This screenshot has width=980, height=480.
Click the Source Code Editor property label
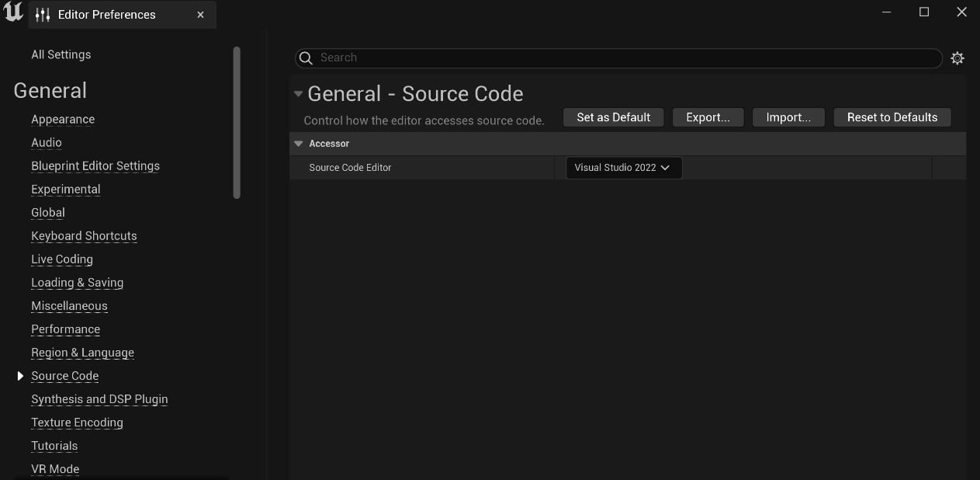[350, 168]
